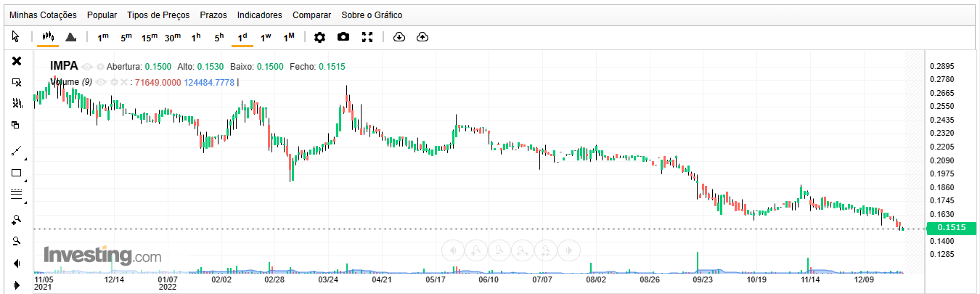Viewport: 980px width, 294px height.
Task: Click the fourth floating circle button
Action: point(522,250)
